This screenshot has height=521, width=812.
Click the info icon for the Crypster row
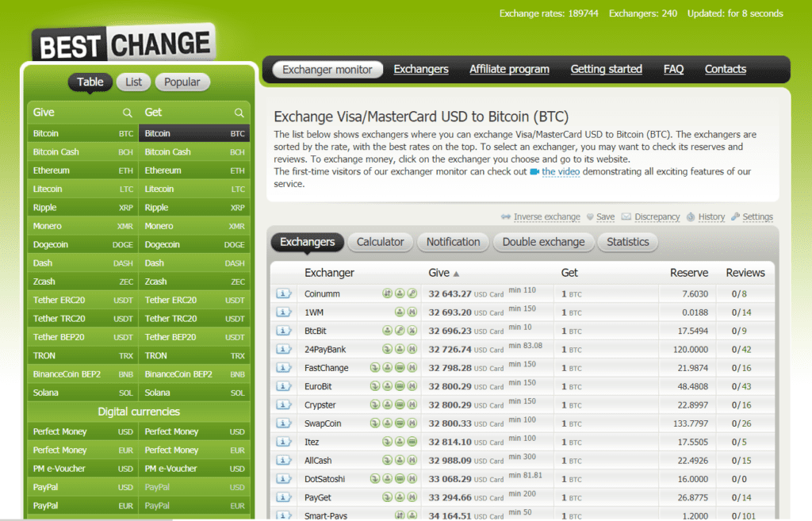pos(284,405)
